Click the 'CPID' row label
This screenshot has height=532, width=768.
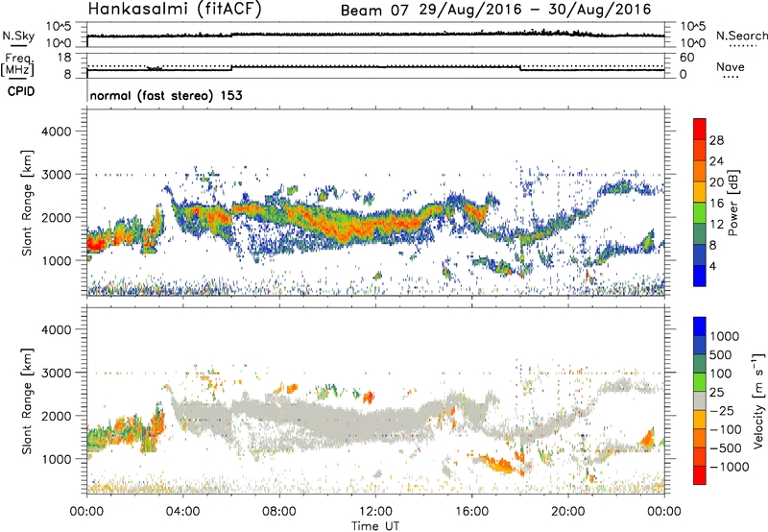(x=21, y=91)
